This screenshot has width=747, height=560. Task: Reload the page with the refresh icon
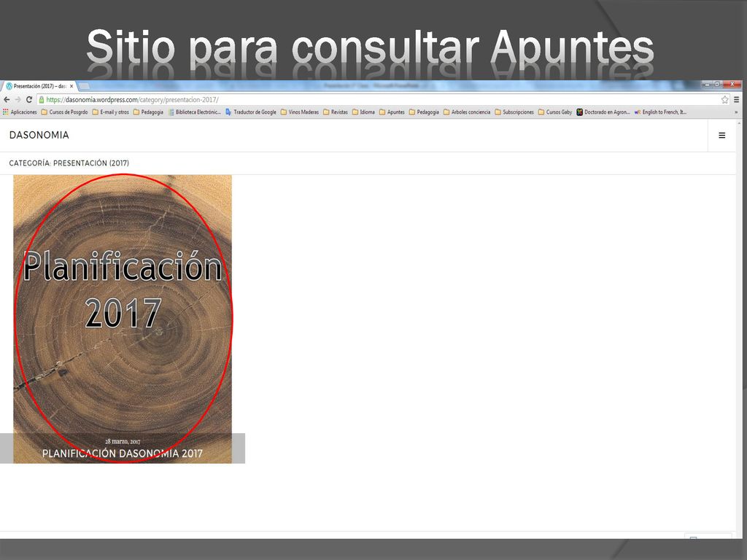pos(29,99)
